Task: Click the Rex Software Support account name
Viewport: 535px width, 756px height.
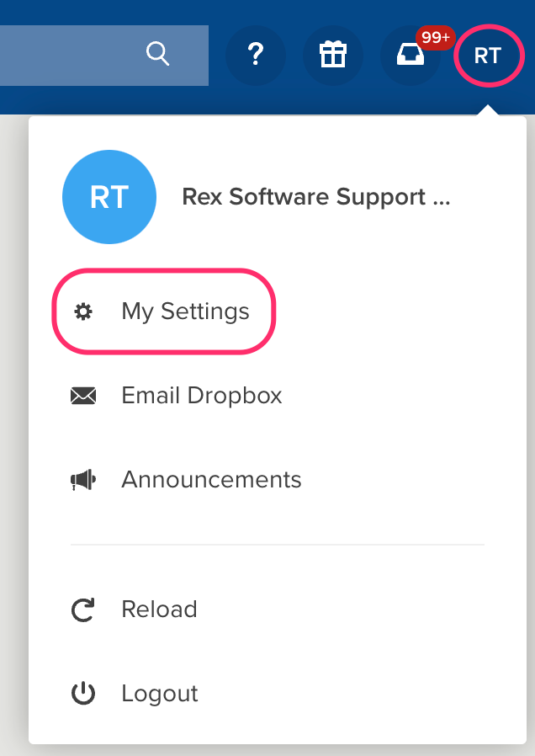Action: 316,197
